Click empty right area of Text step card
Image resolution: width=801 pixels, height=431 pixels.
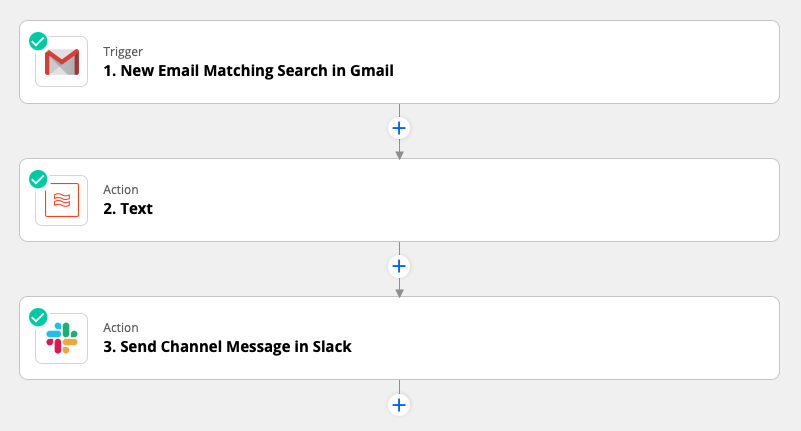[x=620, y=200]
